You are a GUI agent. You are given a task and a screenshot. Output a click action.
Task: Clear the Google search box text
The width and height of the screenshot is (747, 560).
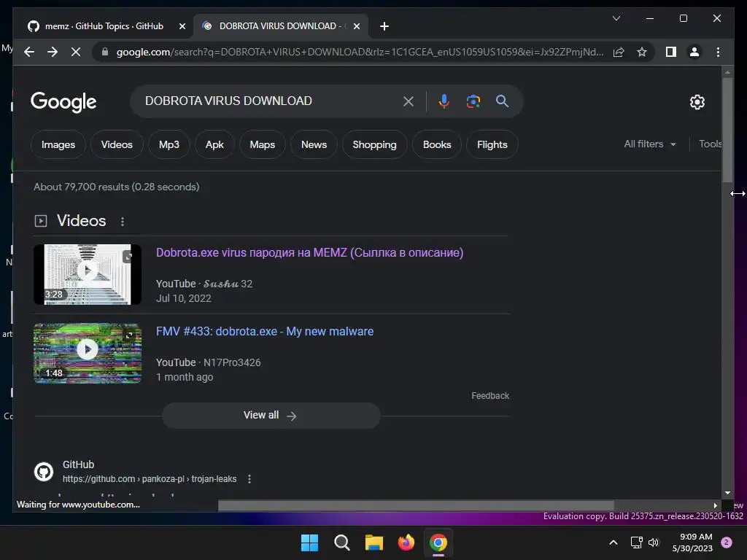click(409, 101)
